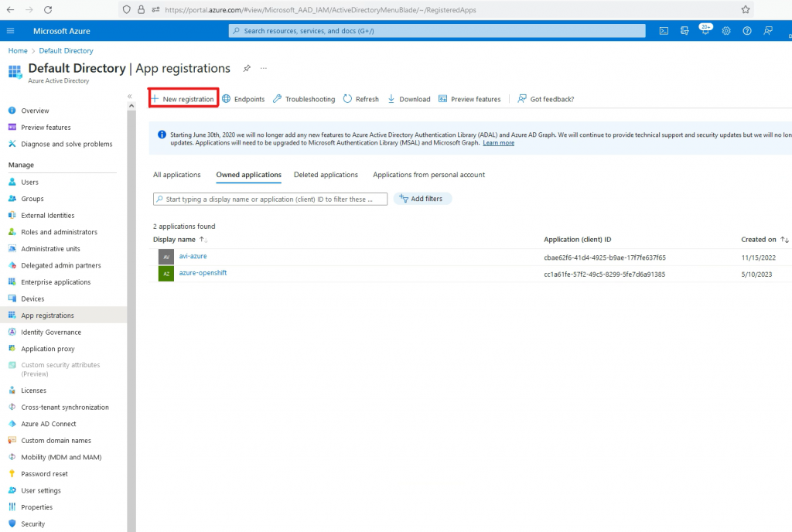Open the Azure portal hamburger menu
Image resolution: width=792 pixels, height=532 pixels.
(10, 31)
